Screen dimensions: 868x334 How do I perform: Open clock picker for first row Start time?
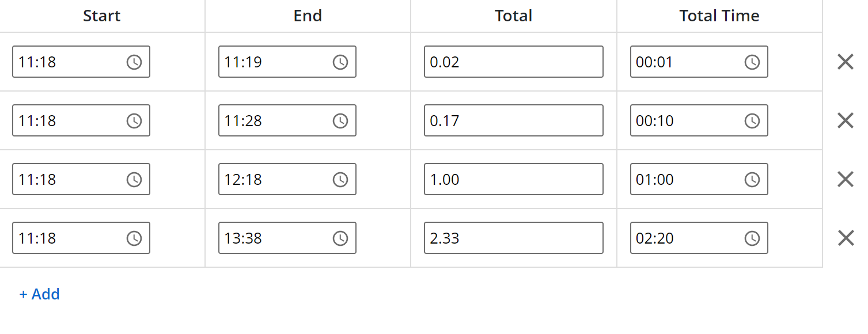tap(134, 62)
